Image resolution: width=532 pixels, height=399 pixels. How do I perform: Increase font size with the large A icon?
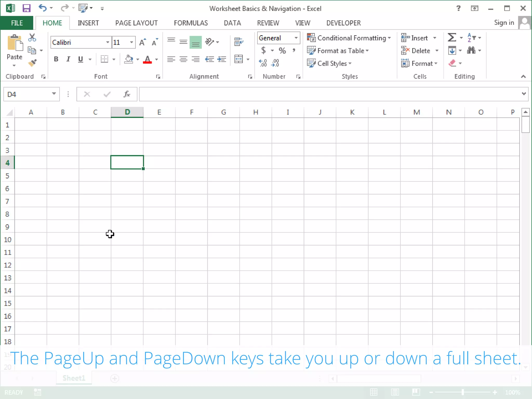coord(142,42)
